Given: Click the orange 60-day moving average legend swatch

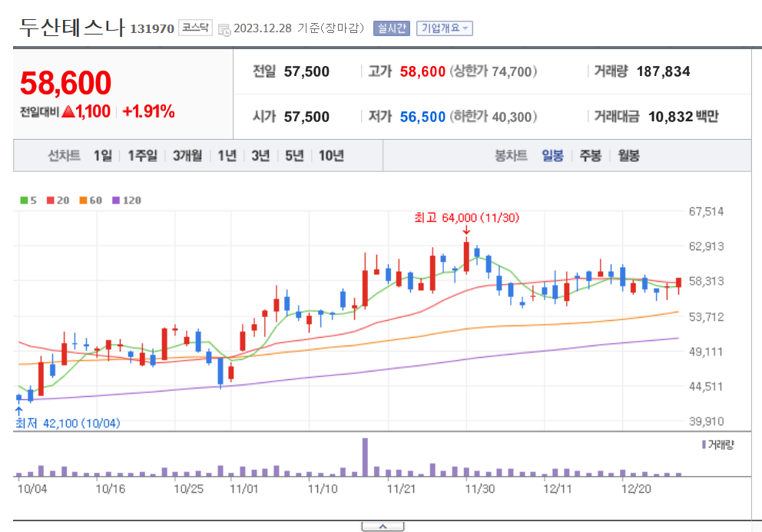Looking at the screenshot, I should click(83, 200).
